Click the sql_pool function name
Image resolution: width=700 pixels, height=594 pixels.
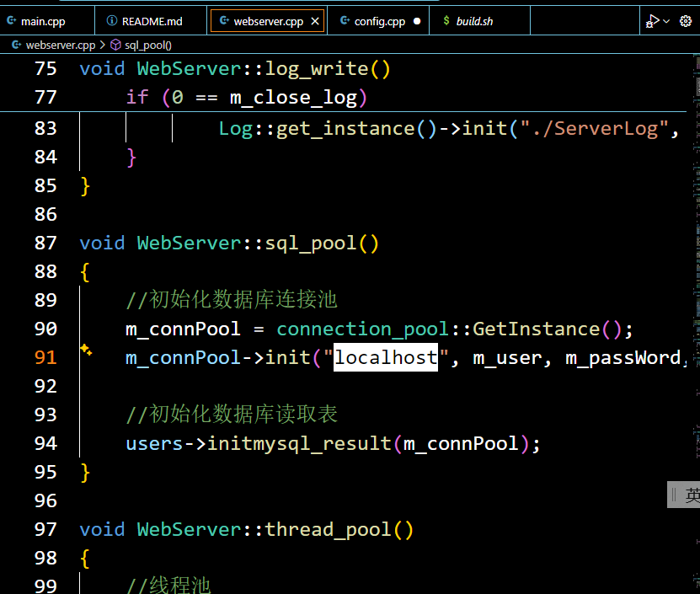tap(310, 243)
